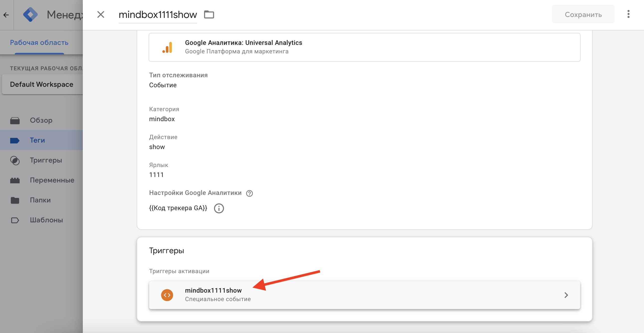Click the folder icon next to tag name
This screenshot has width=644, height=333.
pyautogui.click(x=209, y=14)
